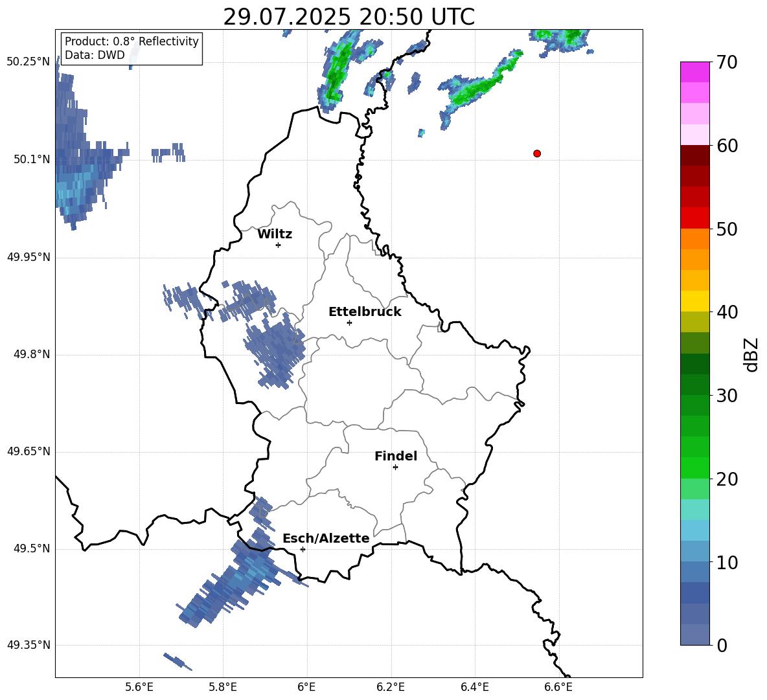767x700 pixels.
Task: Click the Esch/Alzette station cross marker
Action: click(303, 549)
